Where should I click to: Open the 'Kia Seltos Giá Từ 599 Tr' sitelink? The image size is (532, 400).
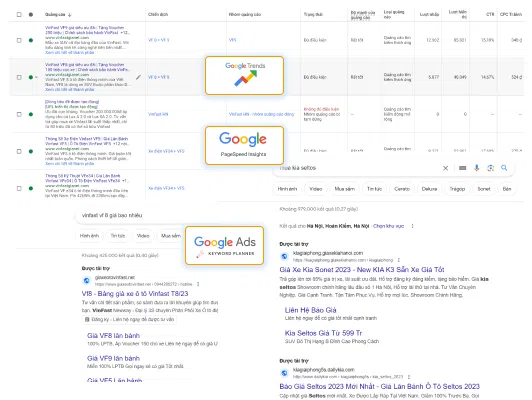click(x=323, y=333)
